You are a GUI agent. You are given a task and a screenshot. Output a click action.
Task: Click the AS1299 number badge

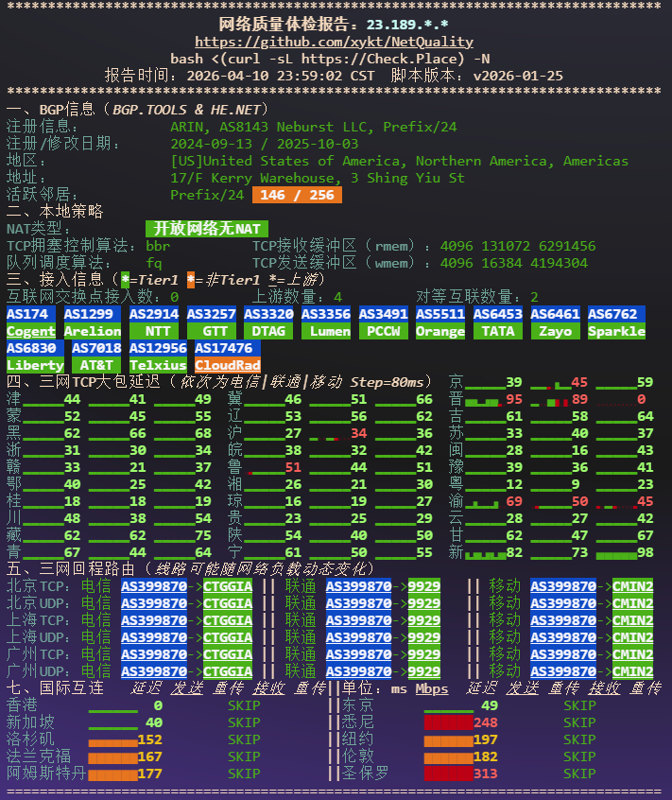89,314
